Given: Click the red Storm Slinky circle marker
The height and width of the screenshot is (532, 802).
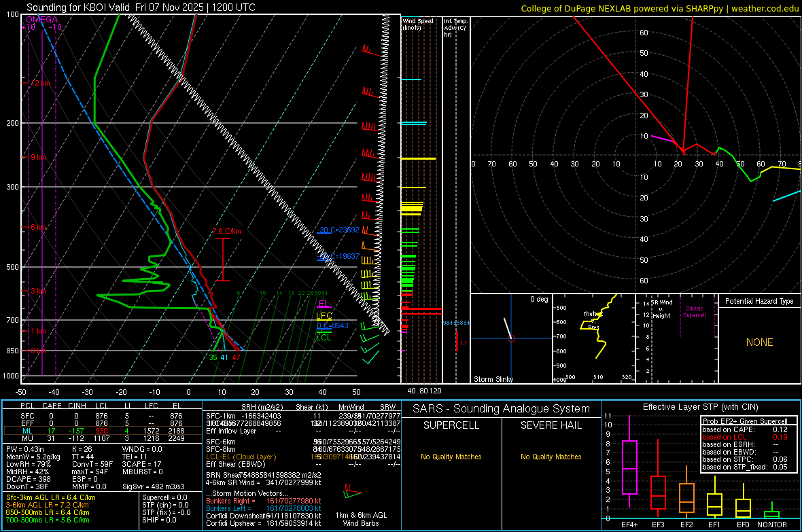Looking at the screenshot, I should click(511, 338).
